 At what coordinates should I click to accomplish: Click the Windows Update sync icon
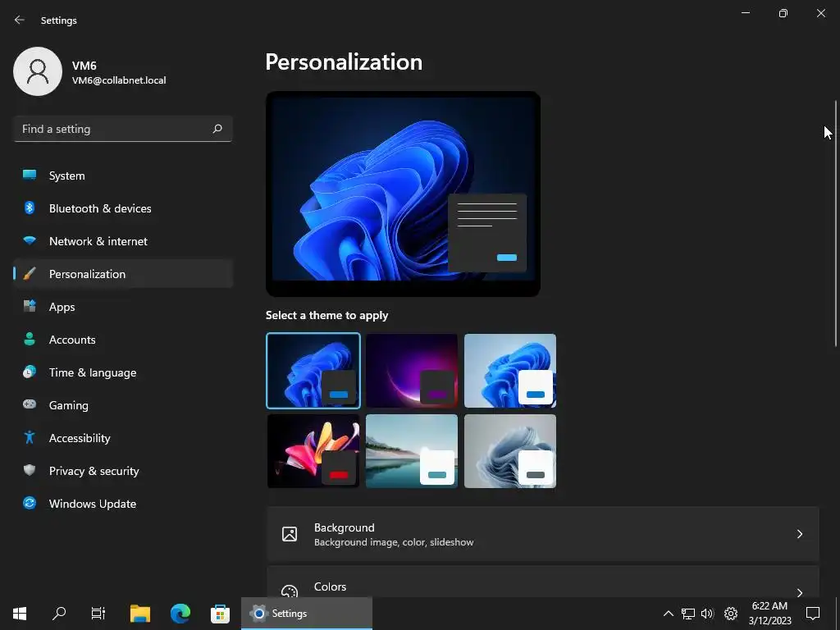(x=30, y=503)
